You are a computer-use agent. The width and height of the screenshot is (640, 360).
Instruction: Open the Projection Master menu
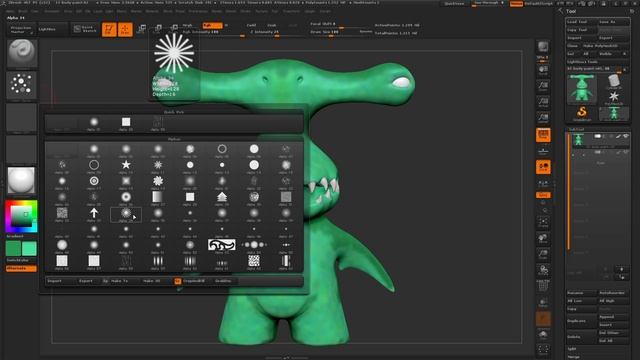click(21, 30)
